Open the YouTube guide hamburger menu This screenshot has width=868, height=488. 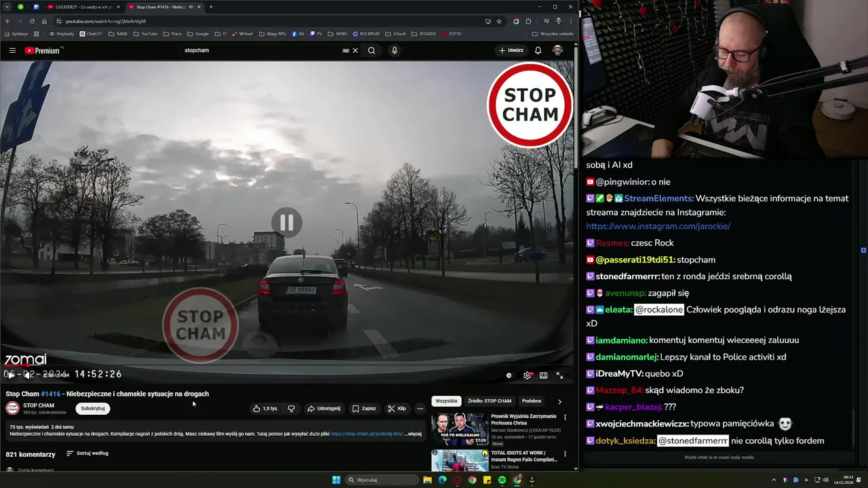[12, 50]
